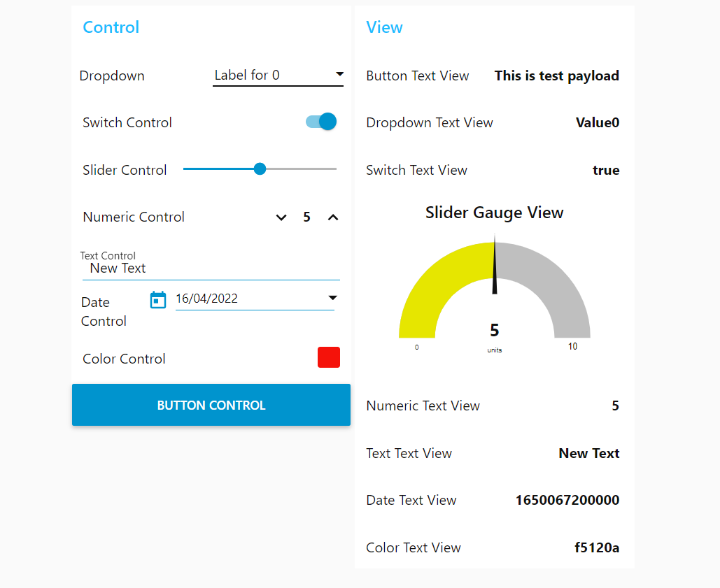This screenshot has height=588, width=720.
Task: Click the Slider Control handle
Action: [260, 168]
